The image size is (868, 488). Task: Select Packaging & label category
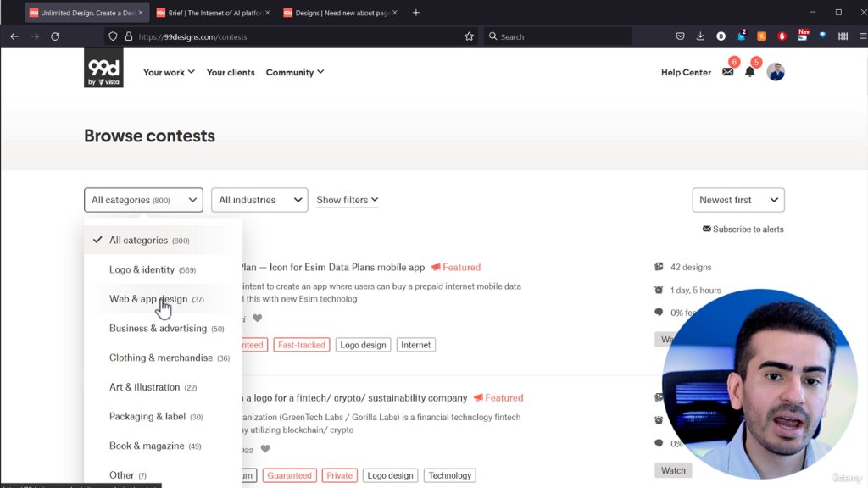(x=163, y=416)
